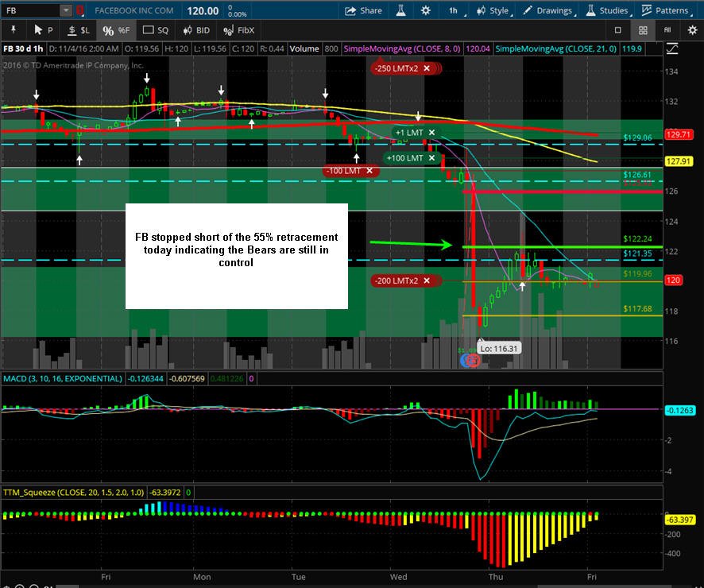Toggle the BID display tool
The image size is (704, 588).
click(196, 30)
